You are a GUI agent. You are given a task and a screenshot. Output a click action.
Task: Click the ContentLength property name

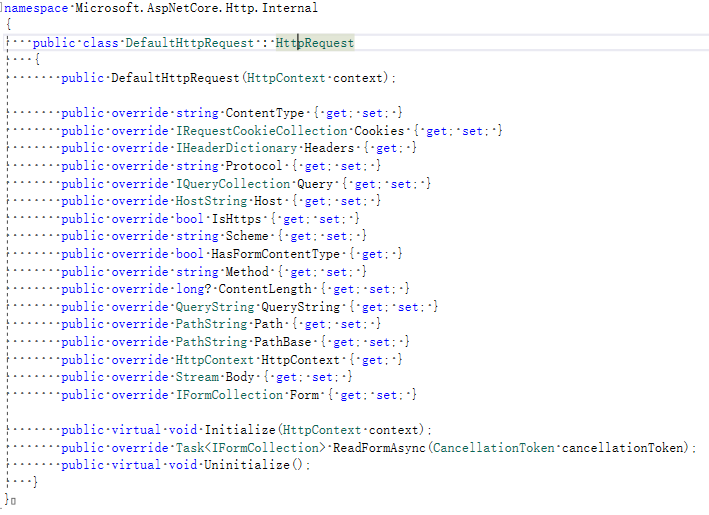[265, 289]
